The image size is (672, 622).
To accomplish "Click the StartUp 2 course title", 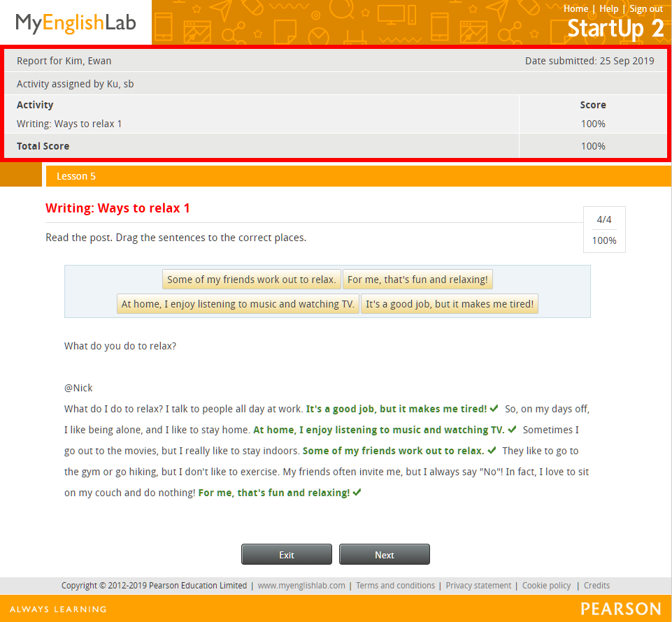I will [x=615, y=29].
